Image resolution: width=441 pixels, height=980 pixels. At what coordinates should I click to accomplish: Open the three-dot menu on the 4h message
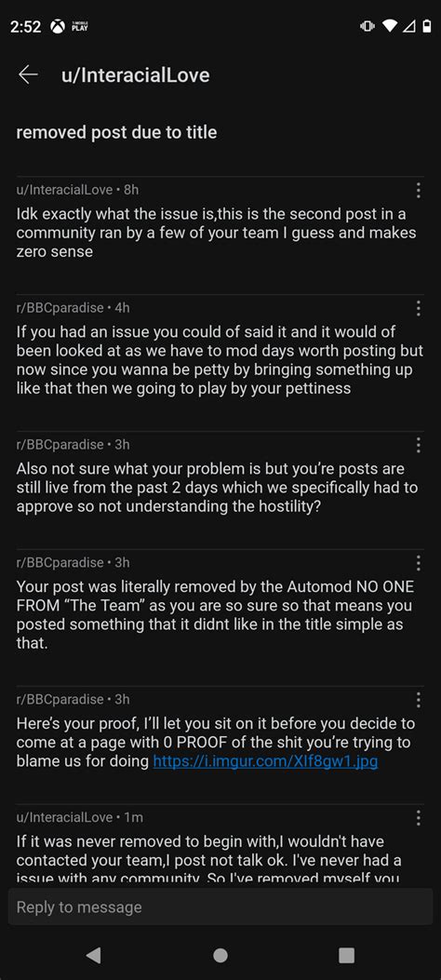coord(418,307)
